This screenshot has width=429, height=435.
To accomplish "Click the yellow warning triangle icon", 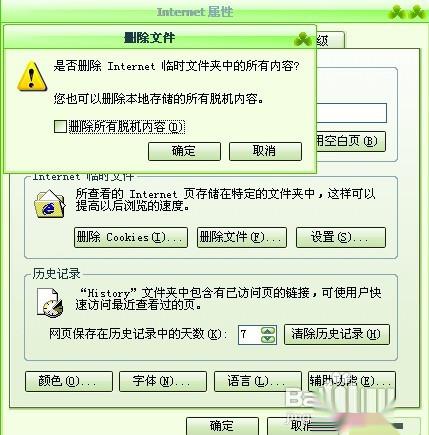I will 32,76.
